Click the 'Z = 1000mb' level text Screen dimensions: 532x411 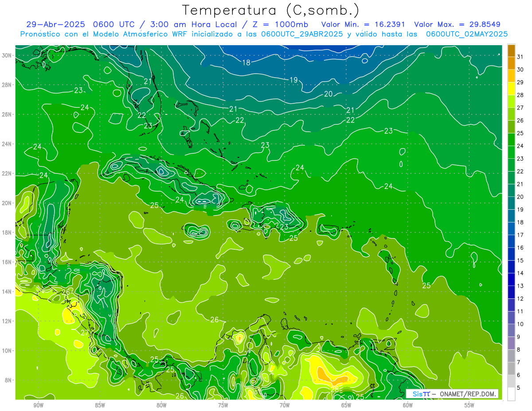(281, 24)
